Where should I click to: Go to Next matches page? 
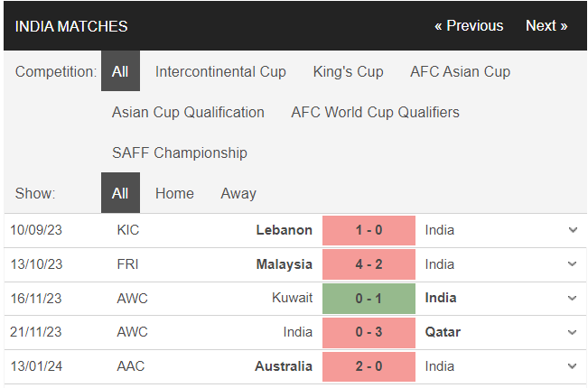(x=546, y=25)
